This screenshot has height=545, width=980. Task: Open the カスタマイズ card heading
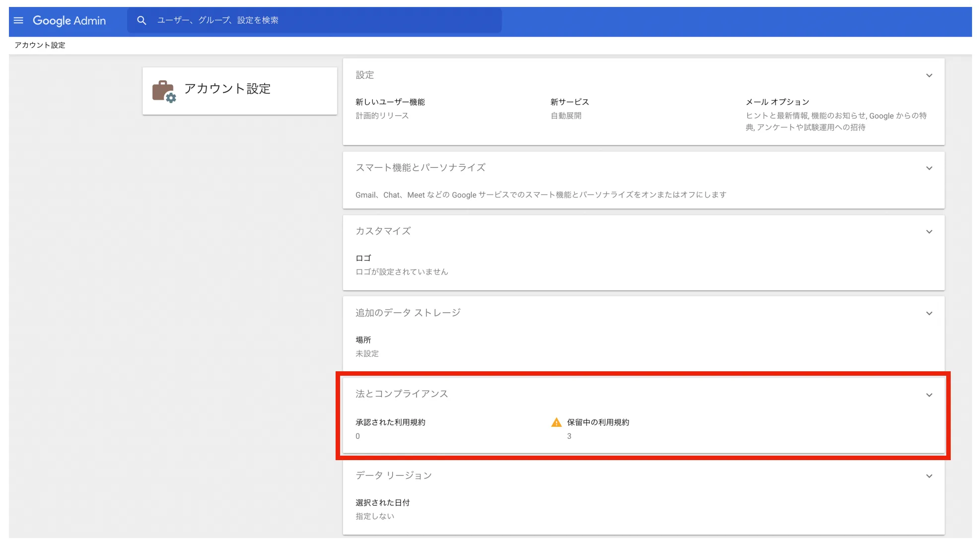click(383, 231)
